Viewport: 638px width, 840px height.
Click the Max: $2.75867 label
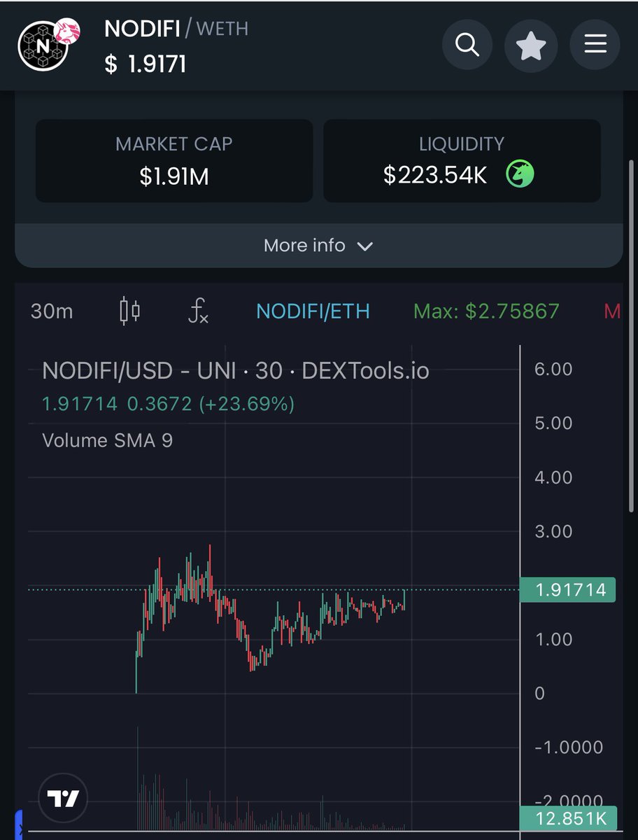click(487, 311)
